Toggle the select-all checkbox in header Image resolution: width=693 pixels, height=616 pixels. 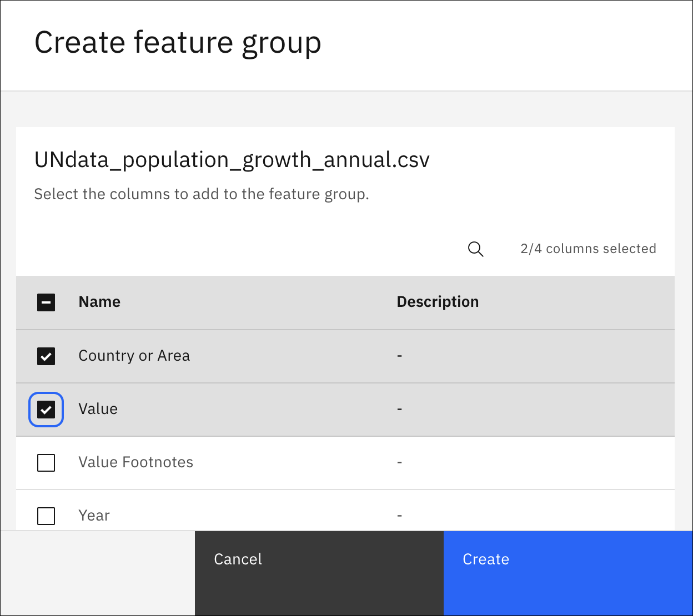[x=46, y=302]
